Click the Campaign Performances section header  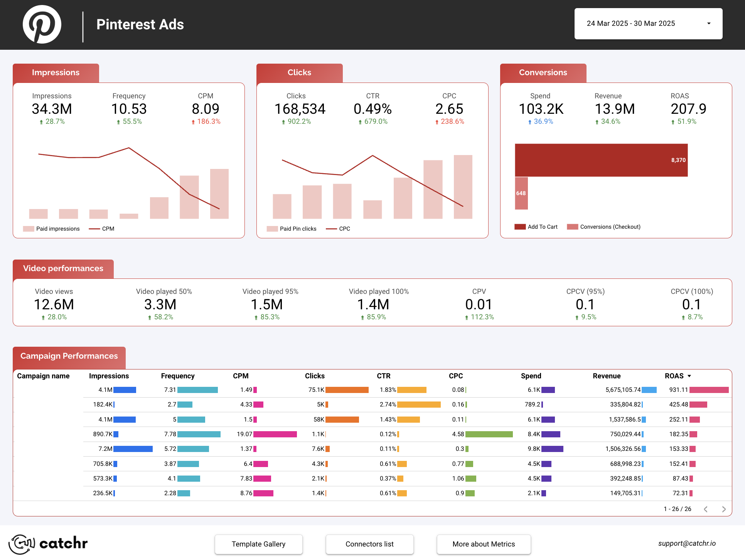[69, 356]
